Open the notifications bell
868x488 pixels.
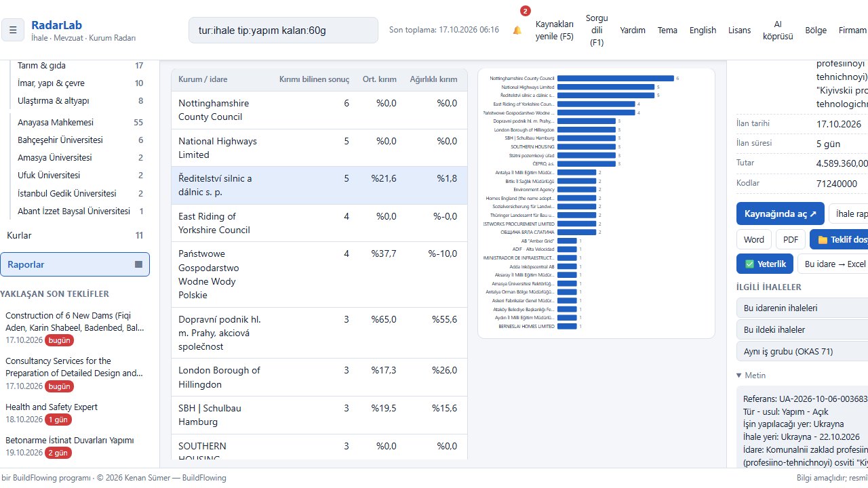tap(517, 30)
